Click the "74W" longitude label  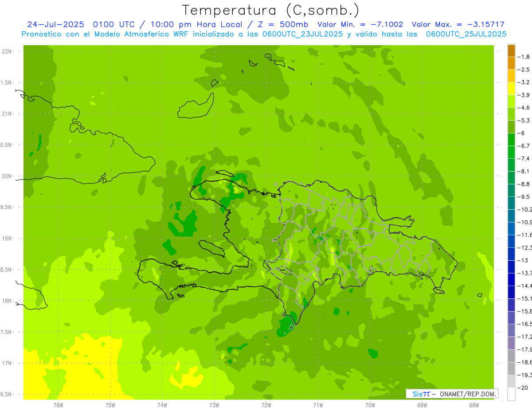[x=162, y=405]
